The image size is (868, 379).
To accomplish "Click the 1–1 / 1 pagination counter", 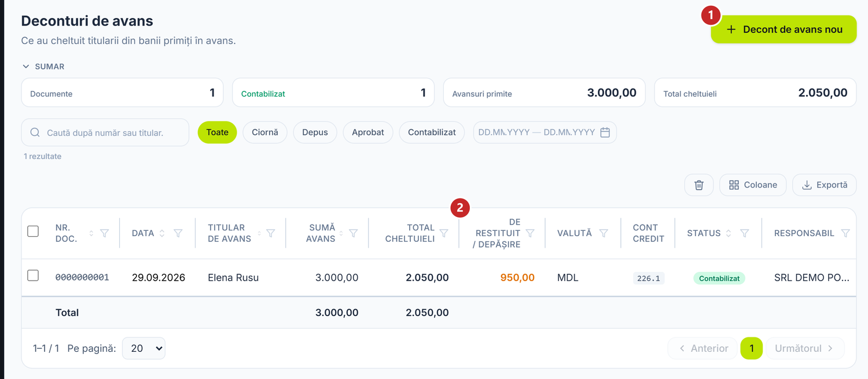I will 46,348.
